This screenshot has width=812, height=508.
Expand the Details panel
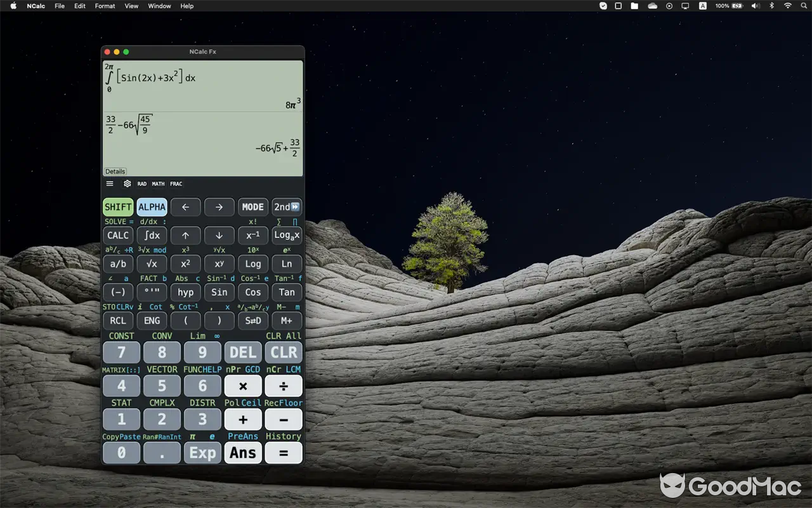tap(115, 171)
